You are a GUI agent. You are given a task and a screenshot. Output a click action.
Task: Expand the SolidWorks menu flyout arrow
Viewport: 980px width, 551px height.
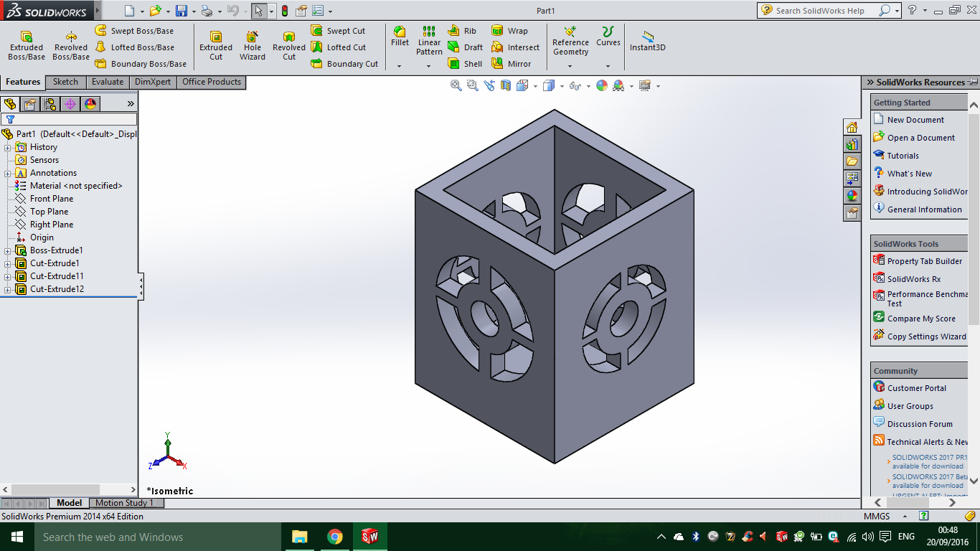pos(98,11)
